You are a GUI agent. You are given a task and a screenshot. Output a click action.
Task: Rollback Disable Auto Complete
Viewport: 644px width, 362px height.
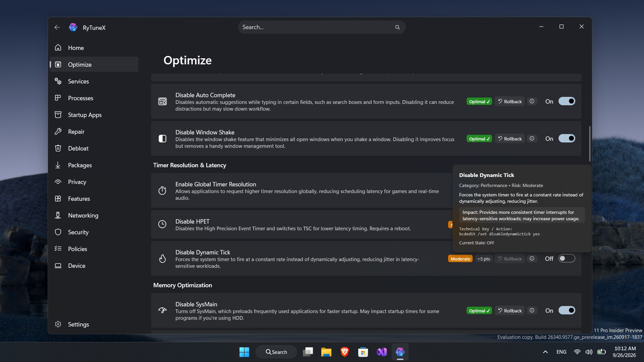tap(509, 101)
